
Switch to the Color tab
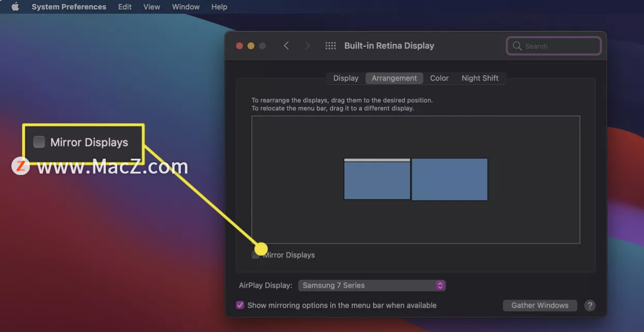point(439,78)
